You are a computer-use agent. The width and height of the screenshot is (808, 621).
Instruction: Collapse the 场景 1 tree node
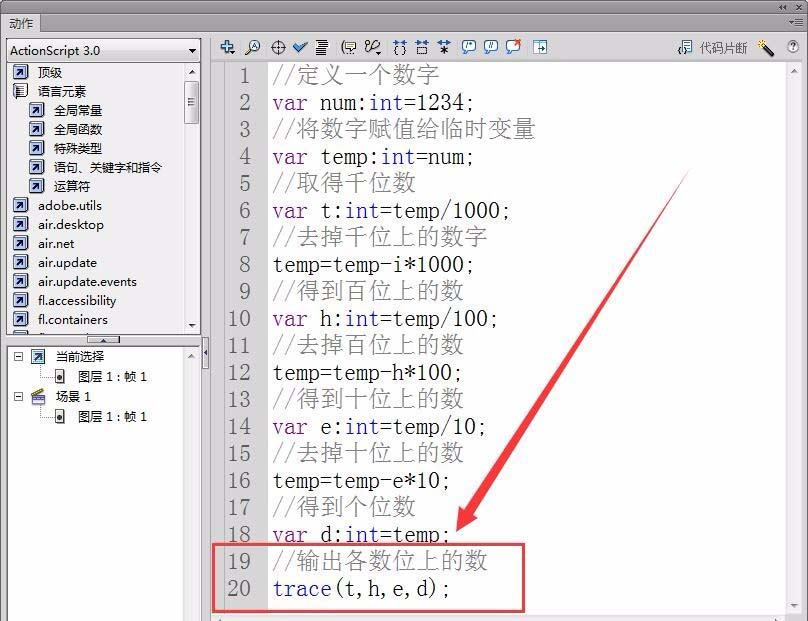19,396
